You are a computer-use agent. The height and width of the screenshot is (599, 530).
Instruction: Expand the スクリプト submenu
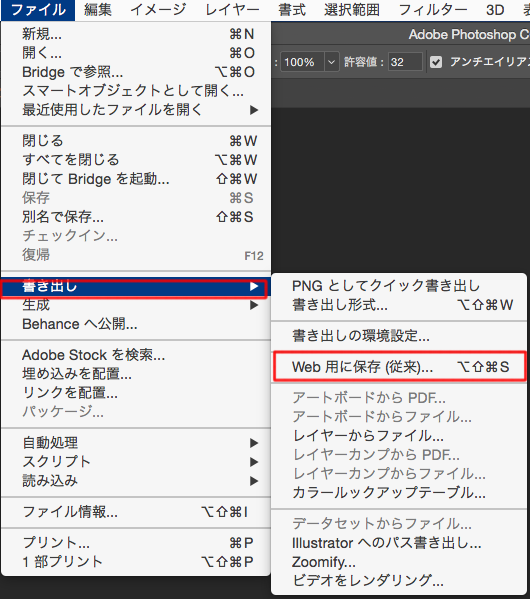(136, 462)
